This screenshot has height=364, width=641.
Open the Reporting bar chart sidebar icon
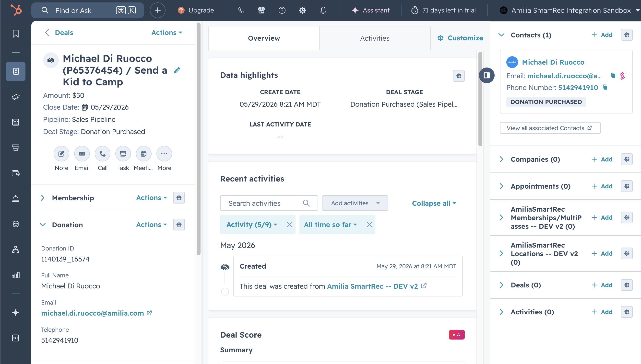15,275
